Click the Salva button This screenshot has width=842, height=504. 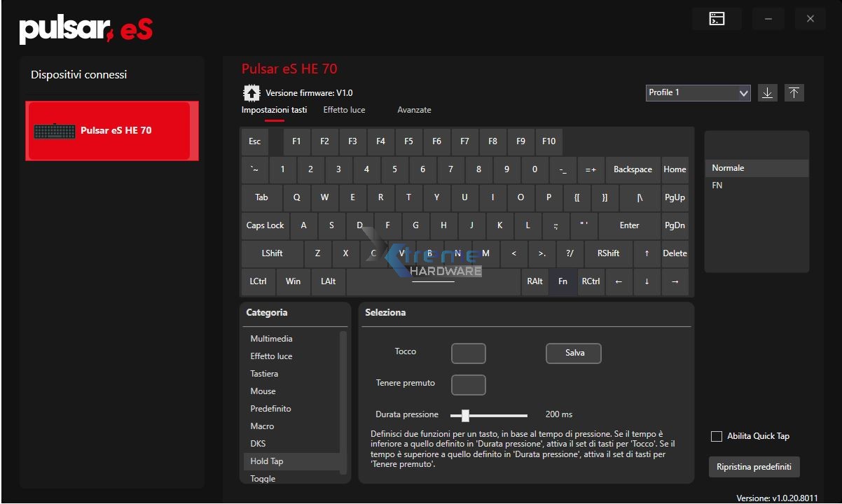(x=573, y=353)
